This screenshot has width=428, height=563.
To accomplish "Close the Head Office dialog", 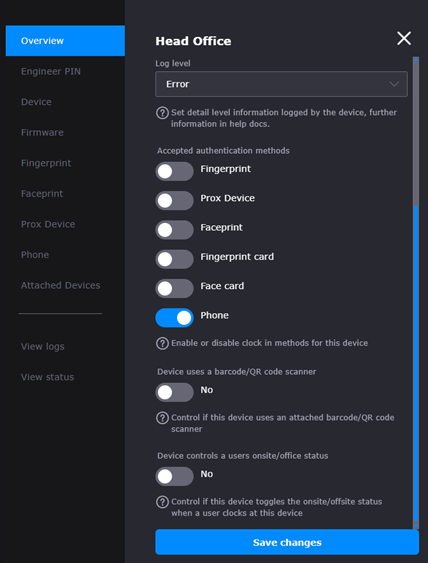I will [x=404, y=38].
